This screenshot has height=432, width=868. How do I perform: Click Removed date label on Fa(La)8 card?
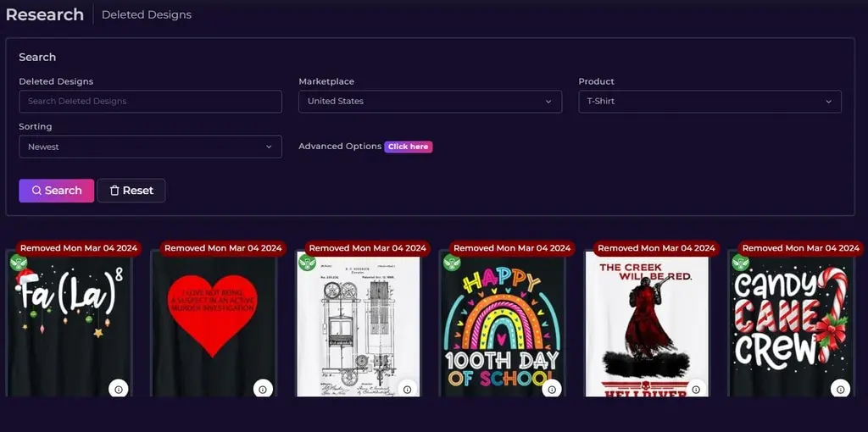click(x=79, y=248)
